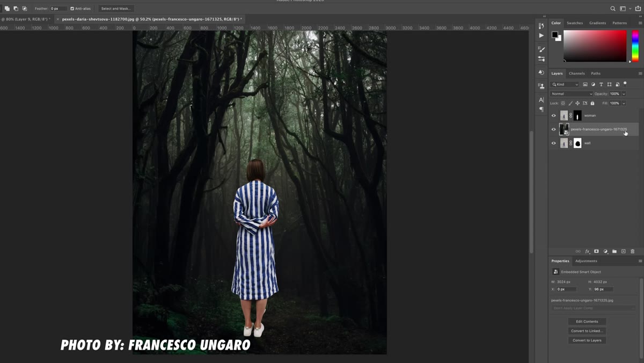Open the Brush Settings panel icon
Viewport: 644px width, 363px height.
point(541,59)
